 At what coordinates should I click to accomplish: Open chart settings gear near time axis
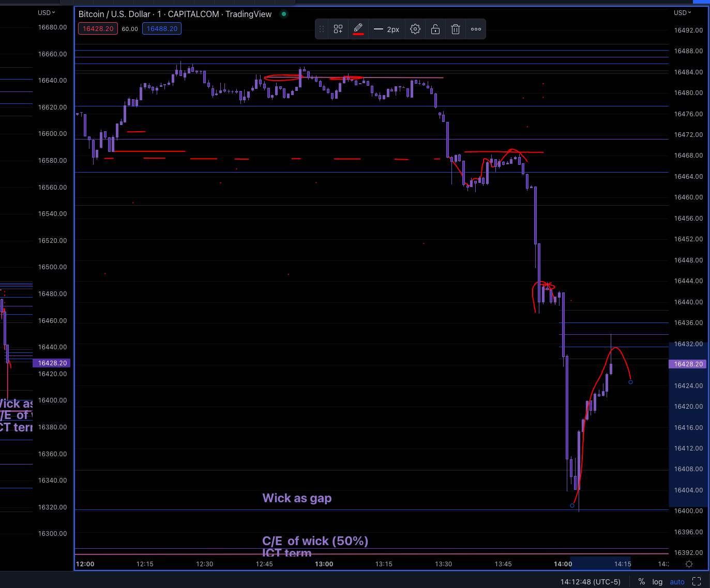pyautogui.click(x=688, y=564)
